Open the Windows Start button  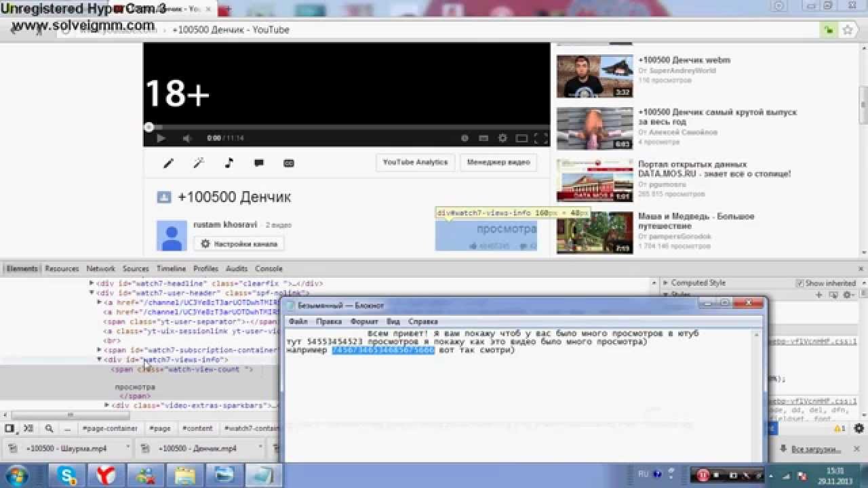[16, 474]
